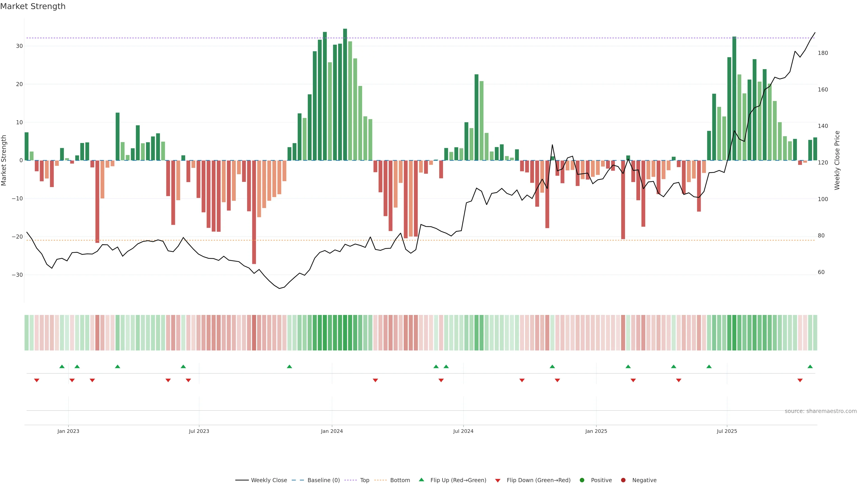868x488 pixels.
Task: Click the rightmost red flip-down triangle marker
Action: [x=800, y=380]
